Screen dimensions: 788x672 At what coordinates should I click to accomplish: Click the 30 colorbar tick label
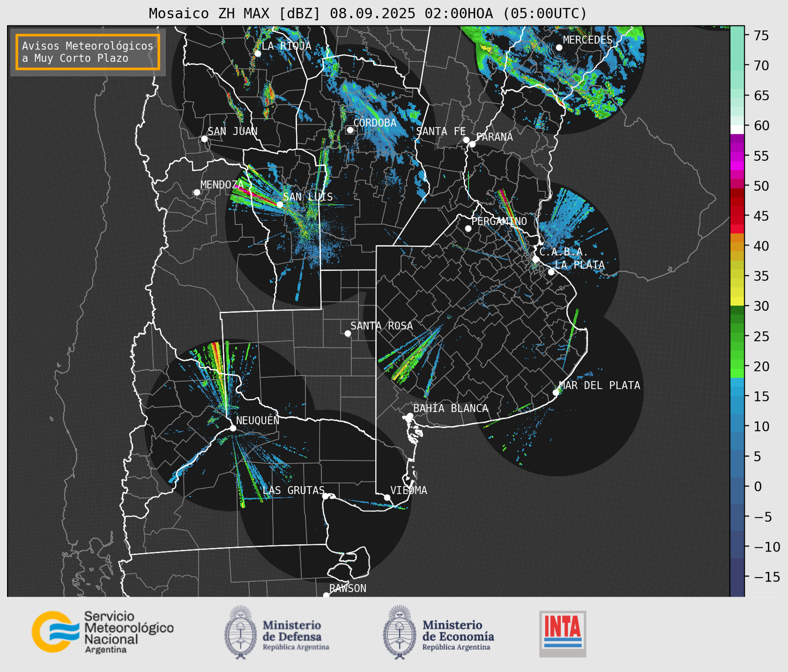point(761,306)
